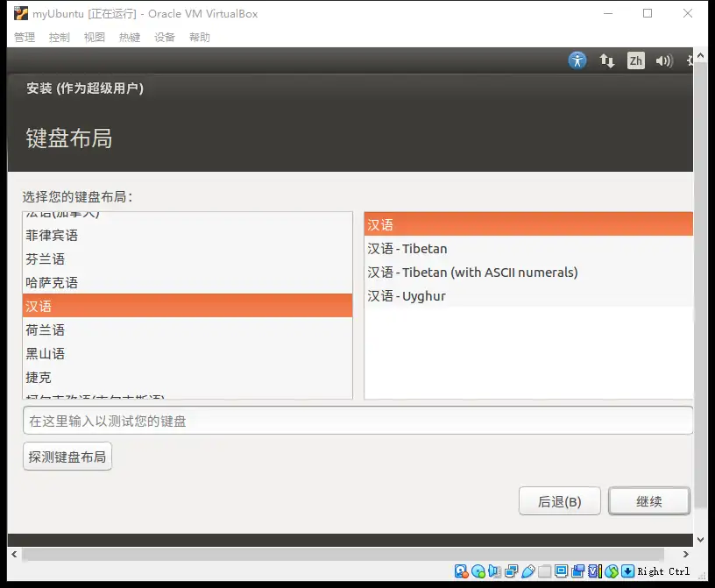
Task: Open the accessibility indicator in Ubuntu panel
Action: coord(577,60)
